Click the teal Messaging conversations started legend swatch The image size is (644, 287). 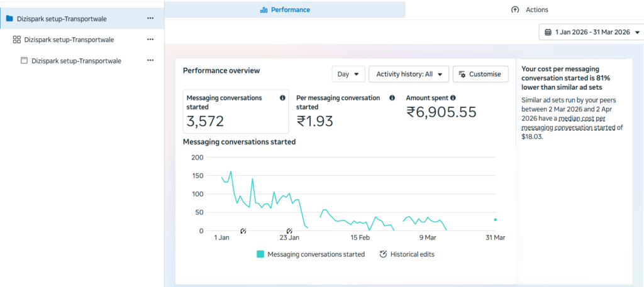tap(260, 254)
